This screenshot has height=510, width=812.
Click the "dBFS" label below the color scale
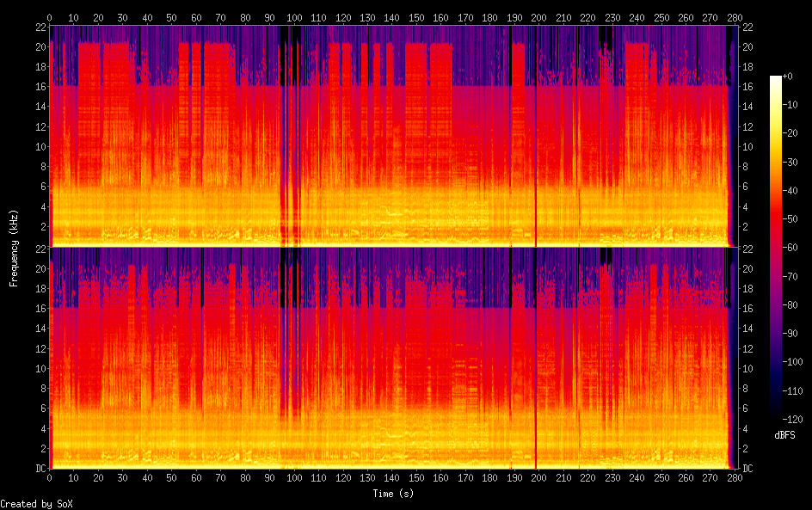784,435
